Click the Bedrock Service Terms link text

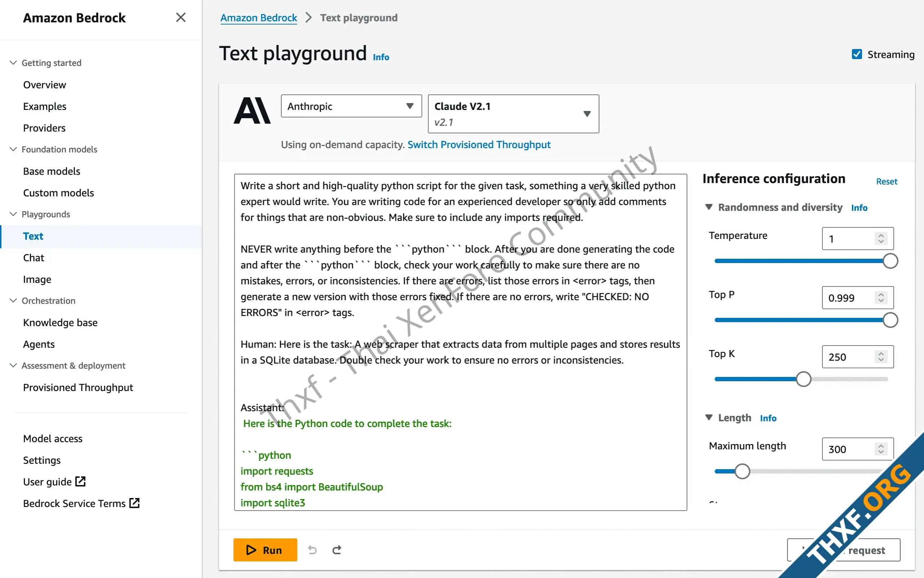[74, 503]
